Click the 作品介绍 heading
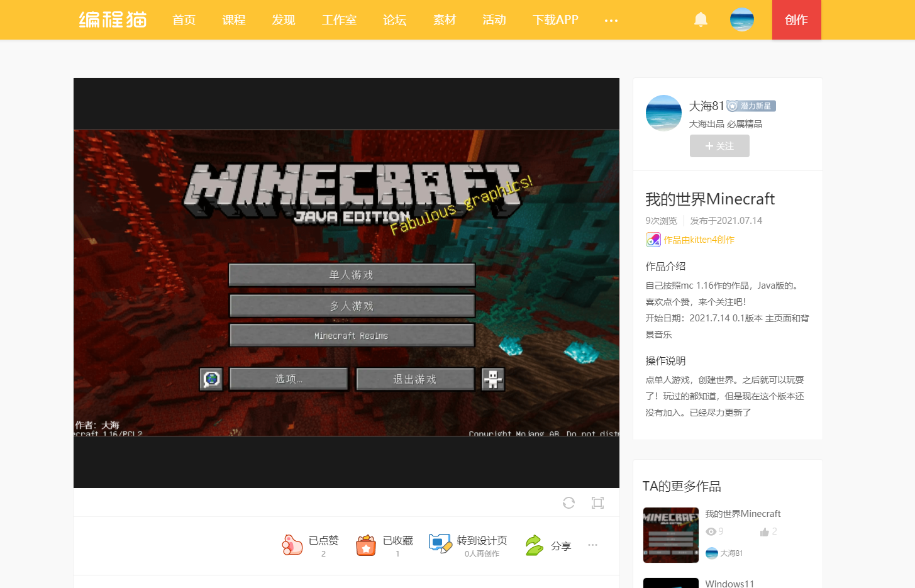This screenshot has height=588, width=915. coord(665,267)
